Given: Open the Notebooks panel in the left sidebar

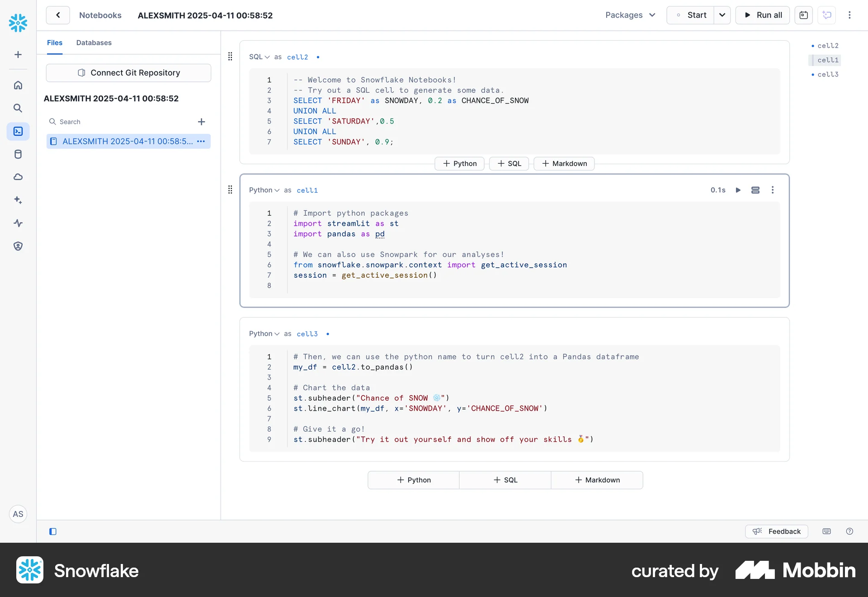Looking at the screenshot, I should [x=18, y=132].
